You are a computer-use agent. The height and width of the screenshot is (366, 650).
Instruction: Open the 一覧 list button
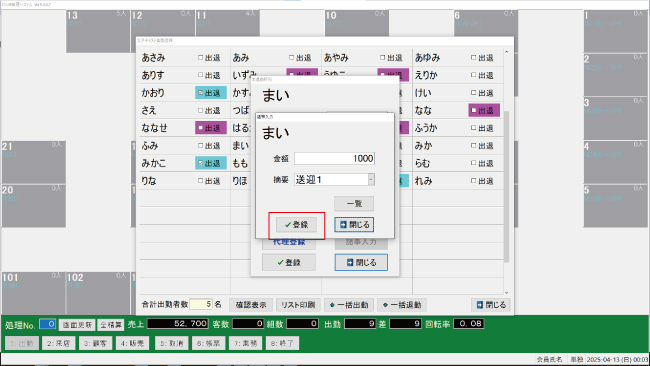point(354,204)
